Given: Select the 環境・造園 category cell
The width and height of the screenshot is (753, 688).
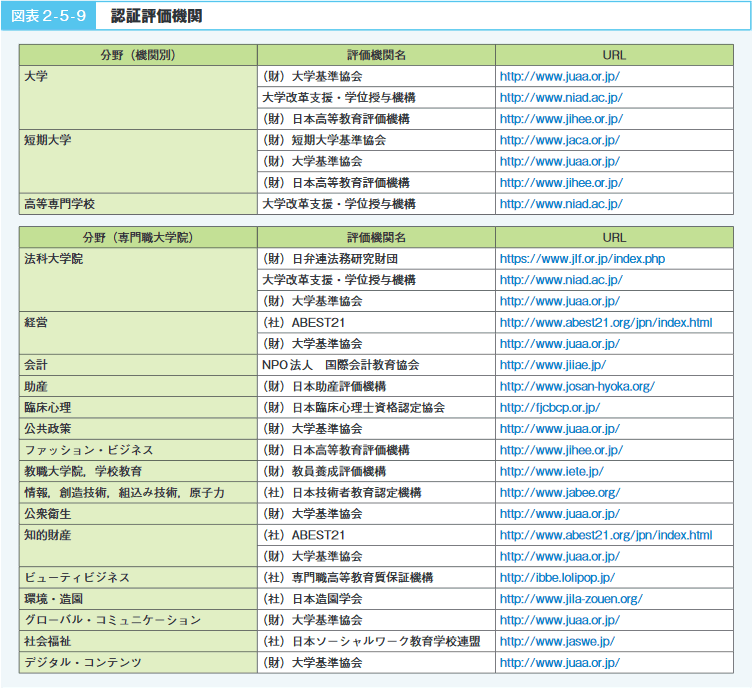Looking at the screenshot, I should (x=138, y=599).
